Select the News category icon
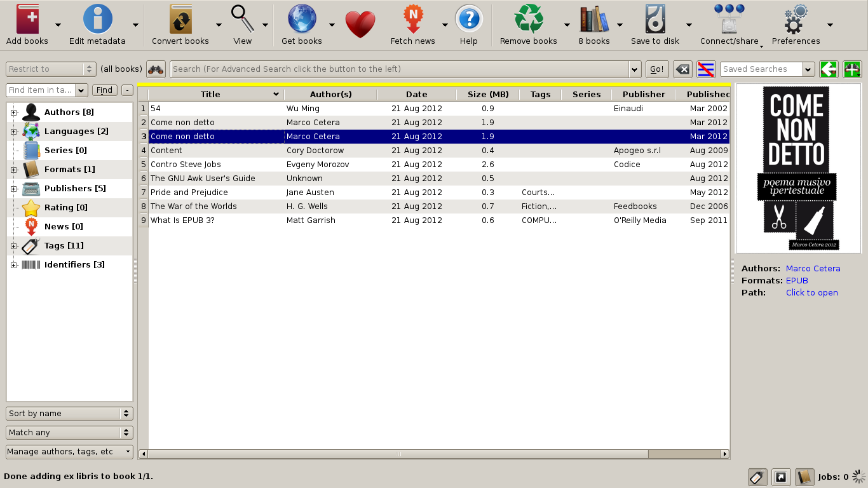 [x=31, y=227]
